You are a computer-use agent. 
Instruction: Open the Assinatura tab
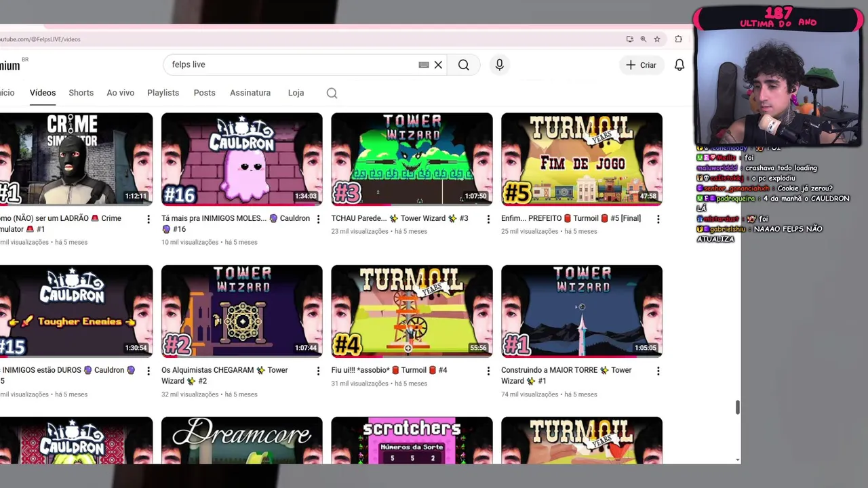(250, 93)
